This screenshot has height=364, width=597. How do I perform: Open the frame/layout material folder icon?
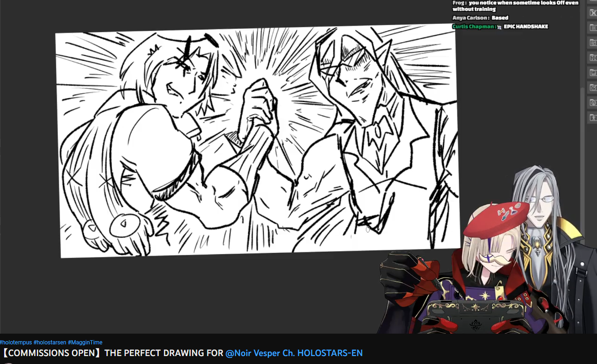coord(592,43)
